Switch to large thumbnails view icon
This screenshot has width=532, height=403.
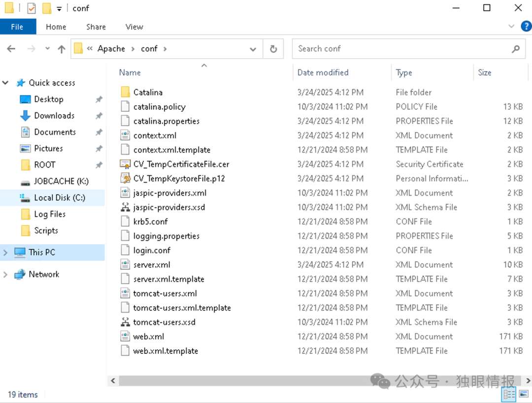[x=524, y=394]
